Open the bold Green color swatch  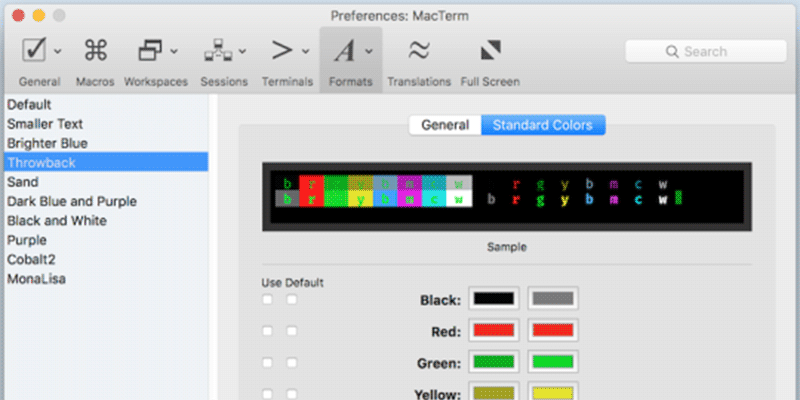click(x=553, y=362)
